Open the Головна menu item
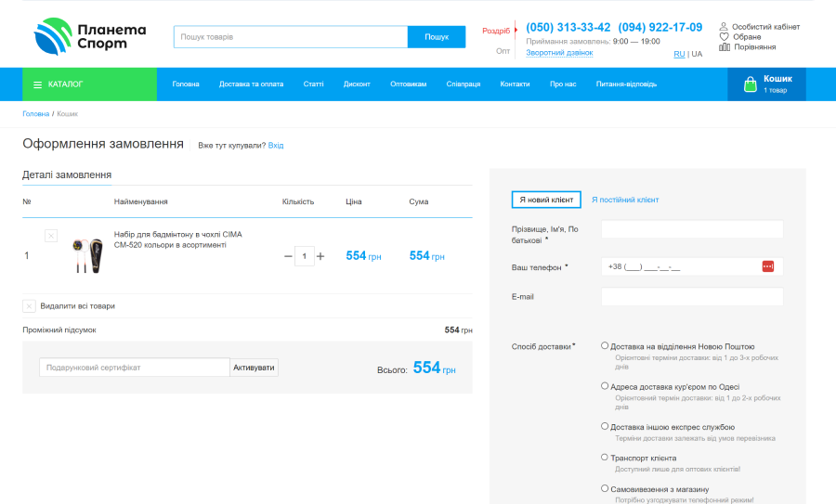Viewport: 836px width, 504px height. 186,84
